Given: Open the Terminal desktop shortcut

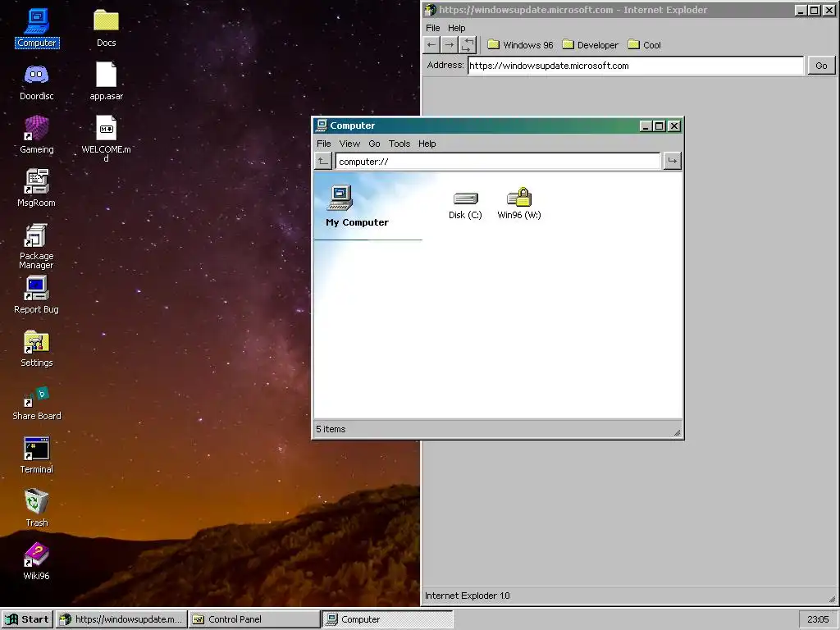Looking at the screenshot, I should (36, 454).
